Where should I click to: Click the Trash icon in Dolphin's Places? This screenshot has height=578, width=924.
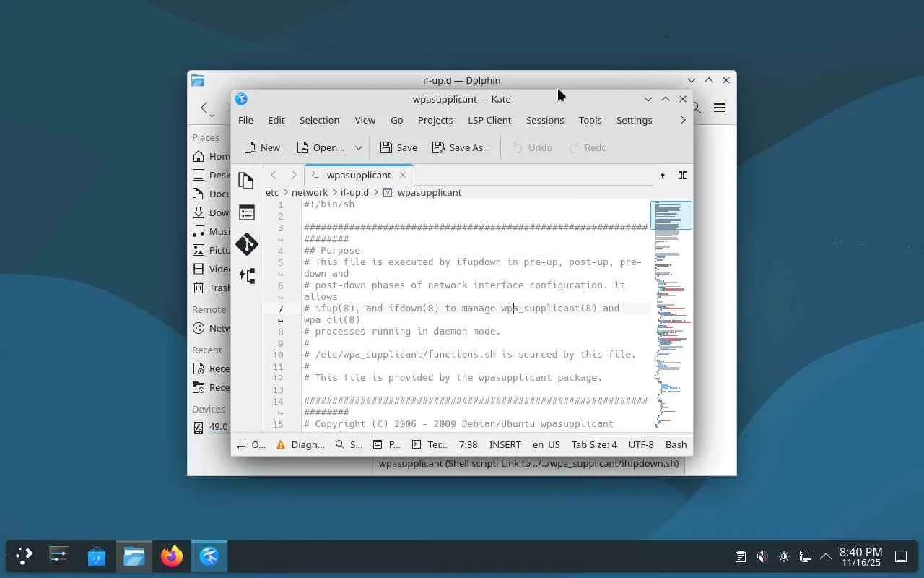[x=199, y=288]
